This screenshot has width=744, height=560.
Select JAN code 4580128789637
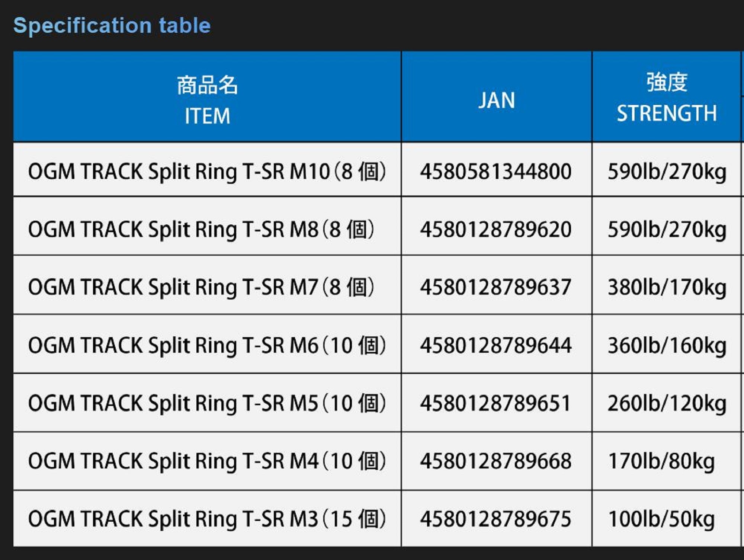(x=497, y=287)
